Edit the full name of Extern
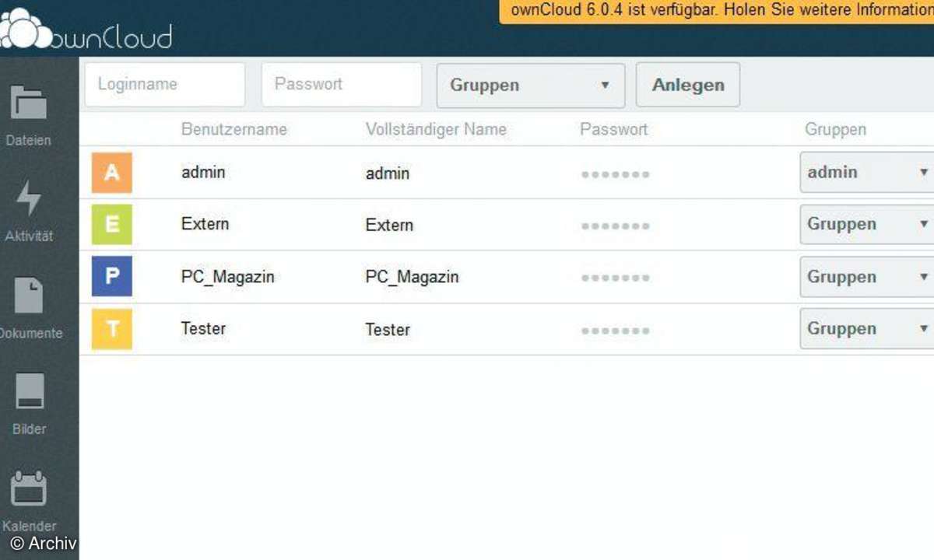The width and height of the screenshot is (934, 560). click(x=390, y=226)
